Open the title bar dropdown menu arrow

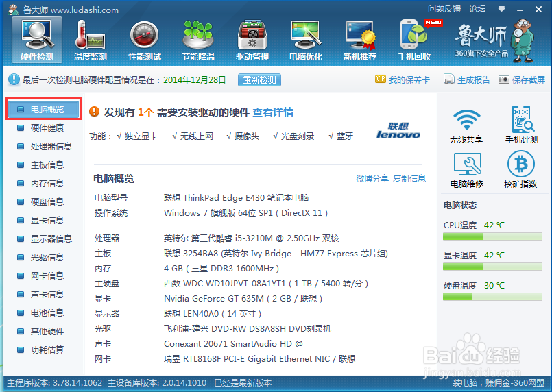coord(502,9)
